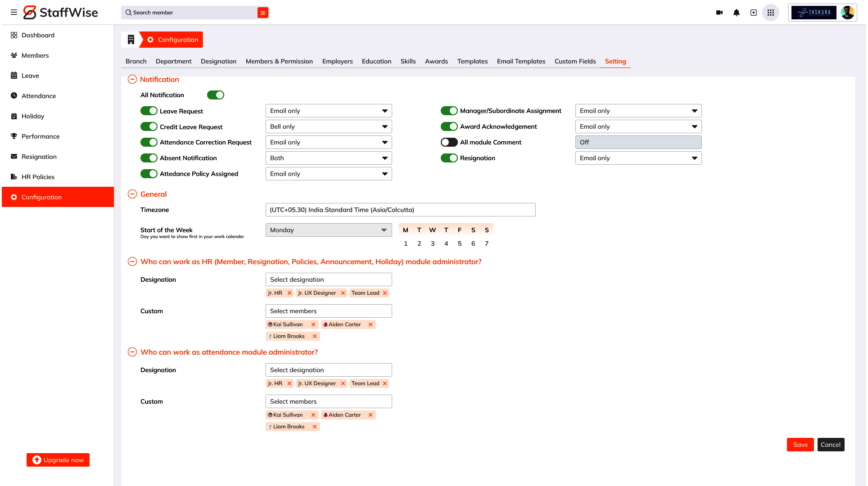Disable the All Notification toggle

click(216, 95)
